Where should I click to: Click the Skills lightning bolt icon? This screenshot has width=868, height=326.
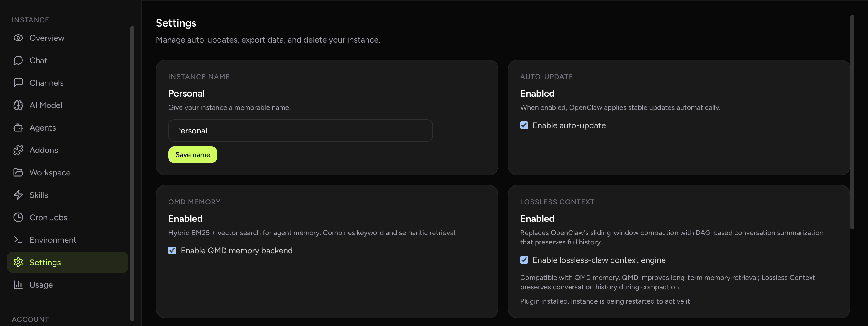[18, 195]
